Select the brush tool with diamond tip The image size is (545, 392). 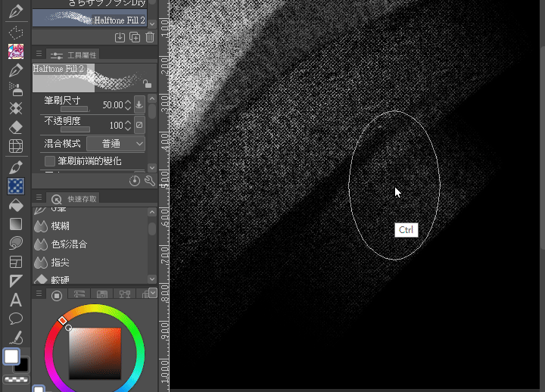16,167
